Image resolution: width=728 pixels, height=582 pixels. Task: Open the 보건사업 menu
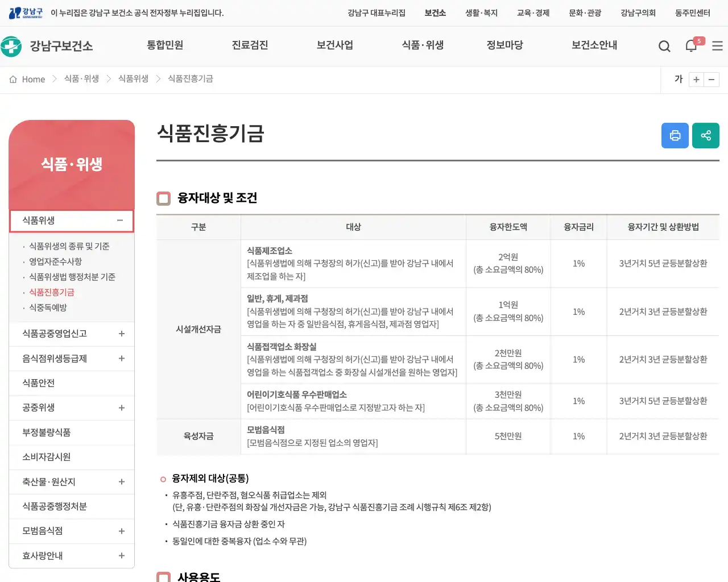335,45
